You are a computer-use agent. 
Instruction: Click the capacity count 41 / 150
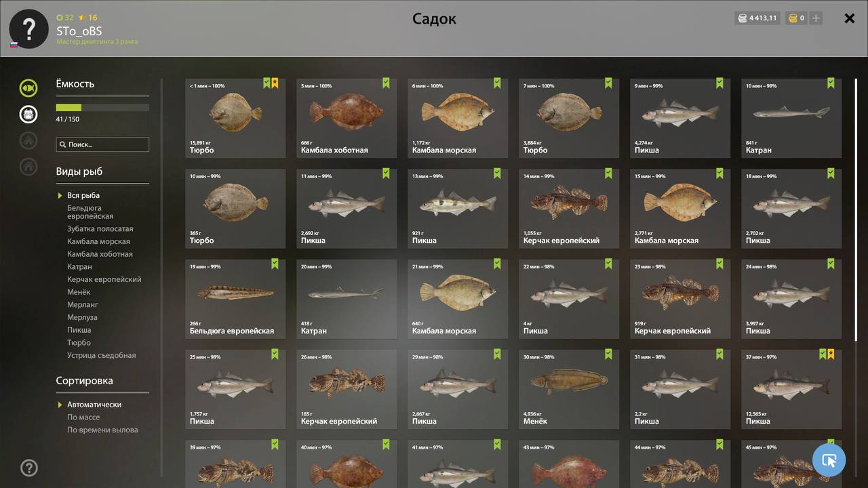point(68,119)
